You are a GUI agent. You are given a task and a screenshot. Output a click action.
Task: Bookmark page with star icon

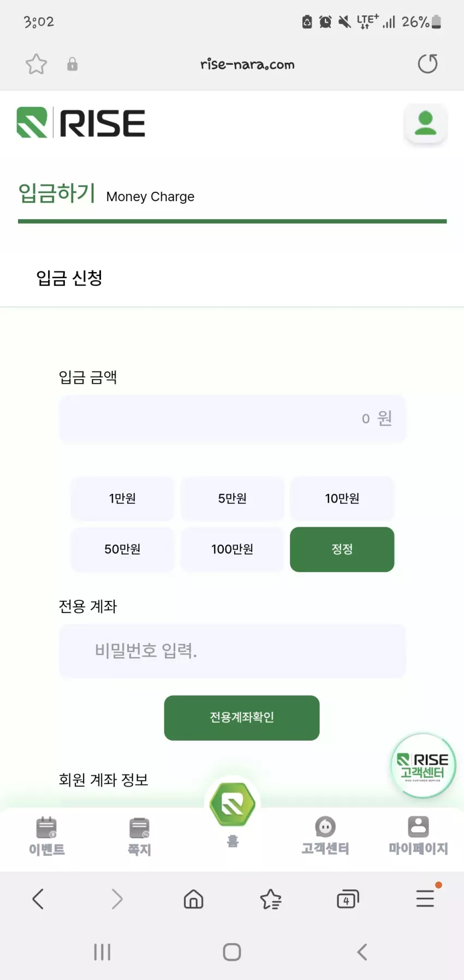point(36,64)
